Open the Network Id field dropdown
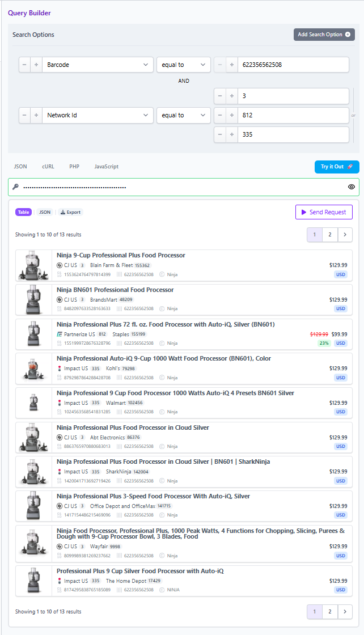Screen dimensions: 364x635 pos(98,116)
